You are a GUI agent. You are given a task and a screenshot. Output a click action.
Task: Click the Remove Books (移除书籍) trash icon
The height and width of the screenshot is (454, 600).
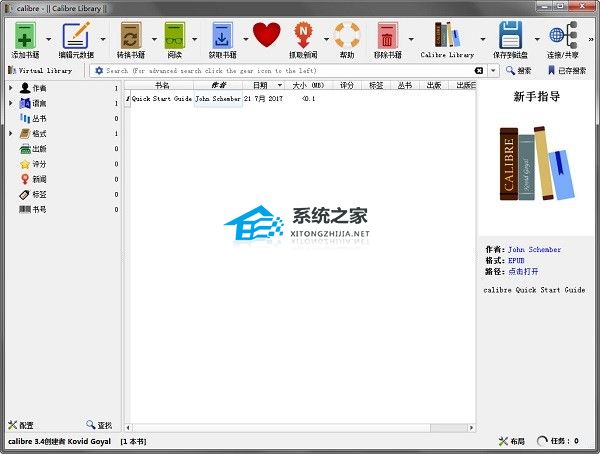(x=387, y=35)
